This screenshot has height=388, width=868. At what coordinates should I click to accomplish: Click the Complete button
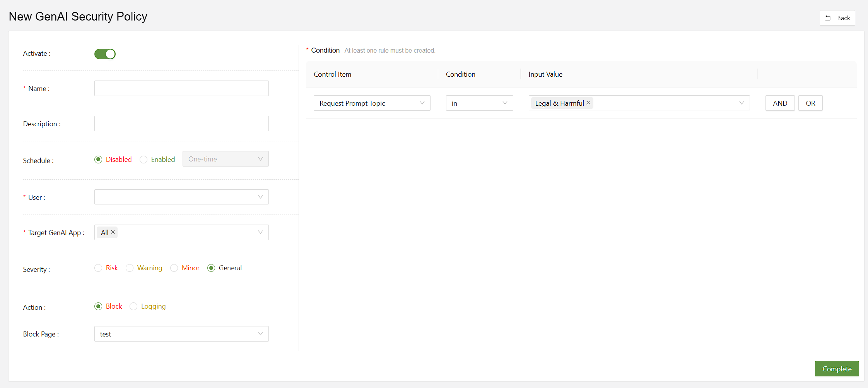pyautogui.click(x=837, y=369)
